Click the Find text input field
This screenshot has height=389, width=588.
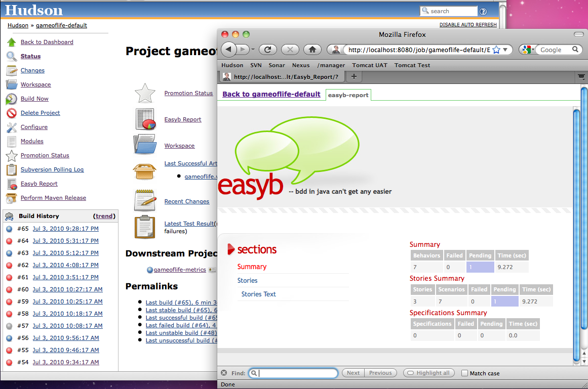click(x=293, y=373)
